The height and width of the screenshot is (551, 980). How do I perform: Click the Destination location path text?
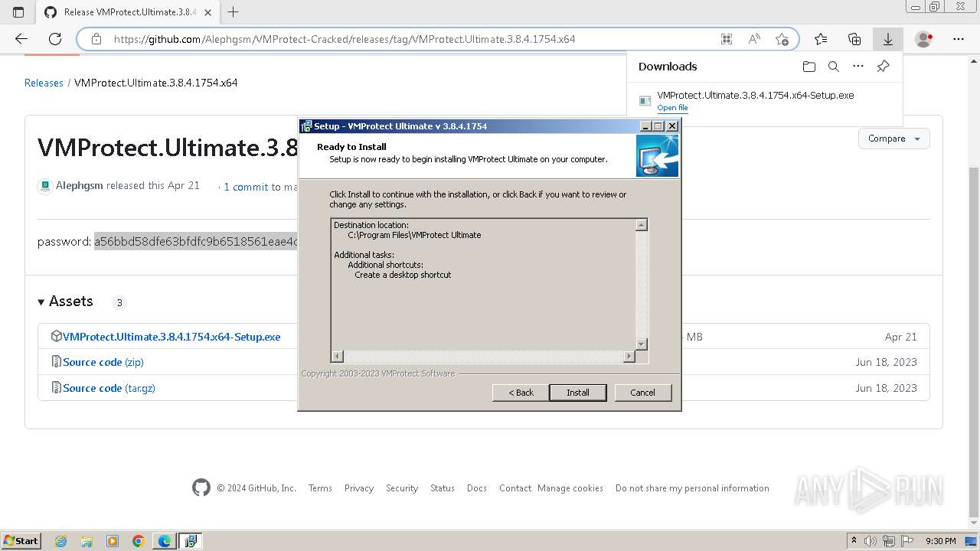pyautogui.click(x=414, y=235)
